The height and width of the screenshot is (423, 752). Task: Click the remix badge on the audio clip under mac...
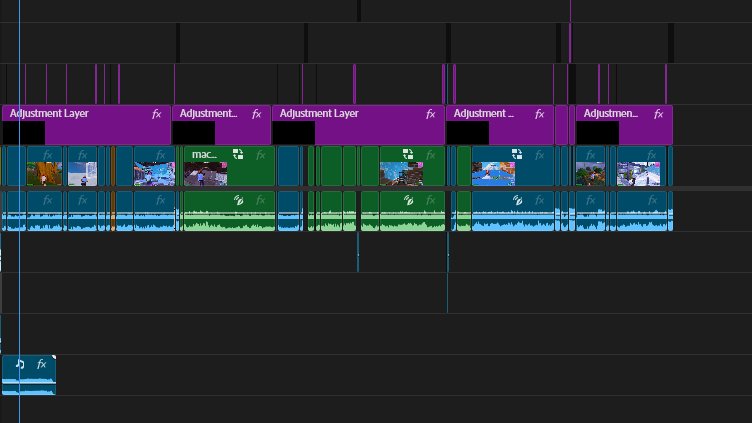(238, 200)
